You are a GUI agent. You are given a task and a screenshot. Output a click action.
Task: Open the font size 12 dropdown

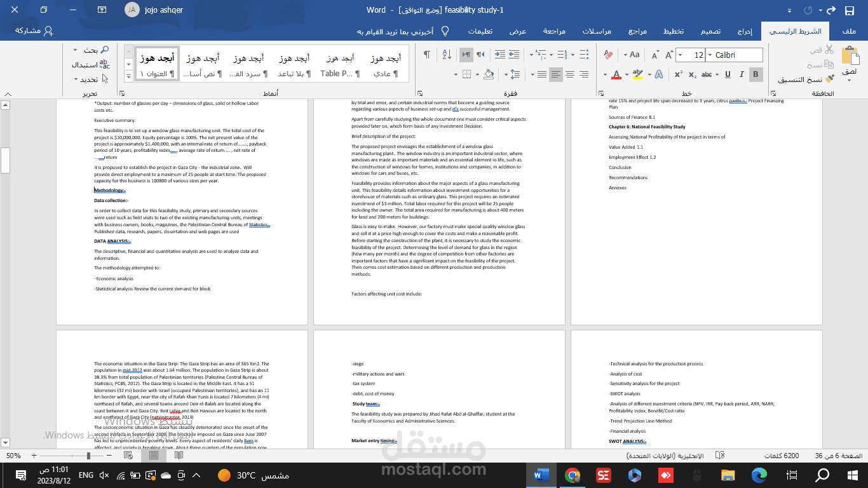[x=681, y=55]
